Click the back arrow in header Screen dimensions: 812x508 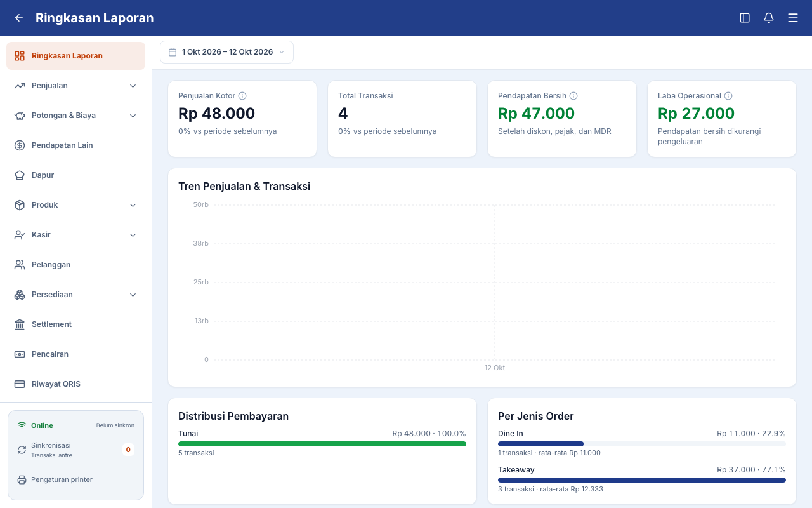click(x=19, y=18)
